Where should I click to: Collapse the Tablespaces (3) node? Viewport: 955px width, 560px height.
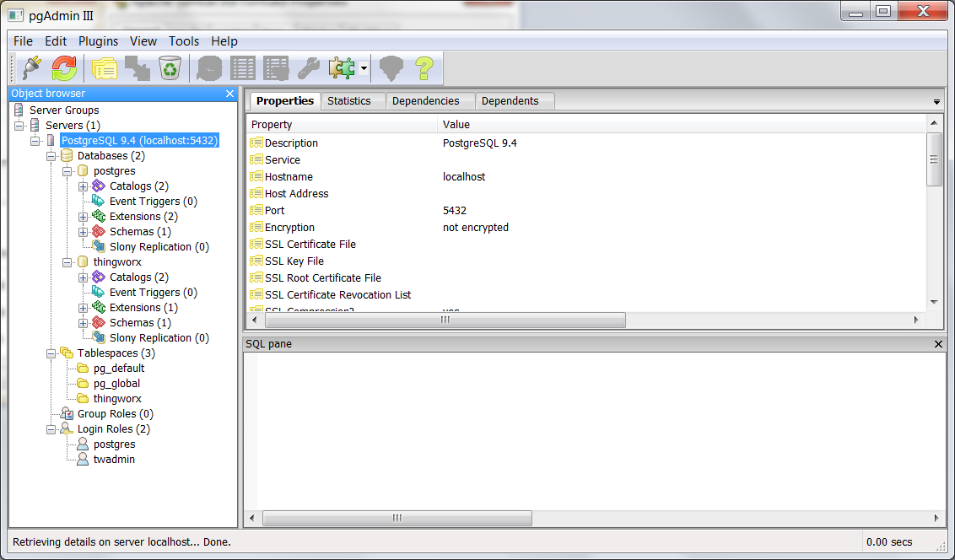point(51,353)
